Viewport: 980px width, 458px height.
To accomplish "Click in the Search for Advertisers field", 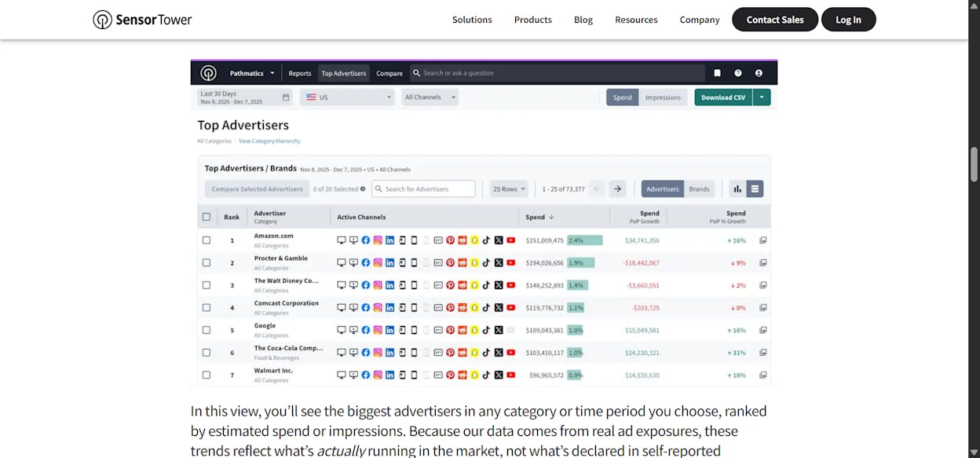I will (x=423, y=189).
